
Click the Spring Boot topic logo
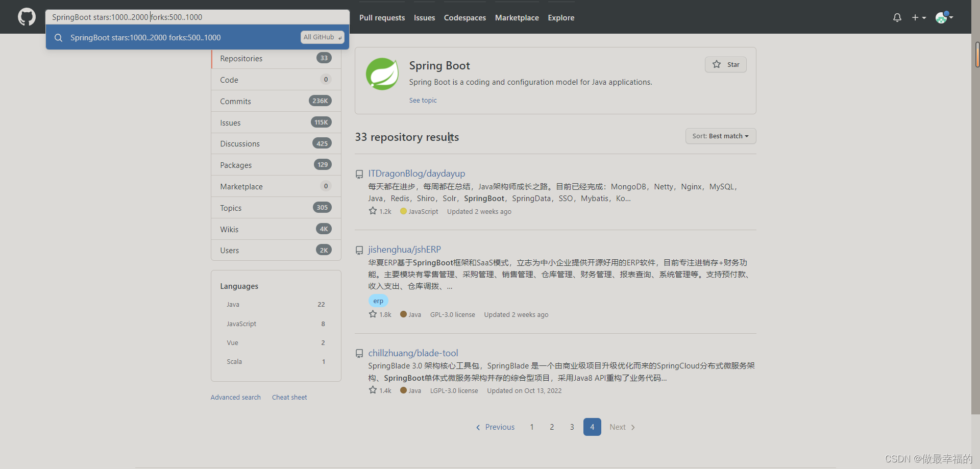click(382, 74)
